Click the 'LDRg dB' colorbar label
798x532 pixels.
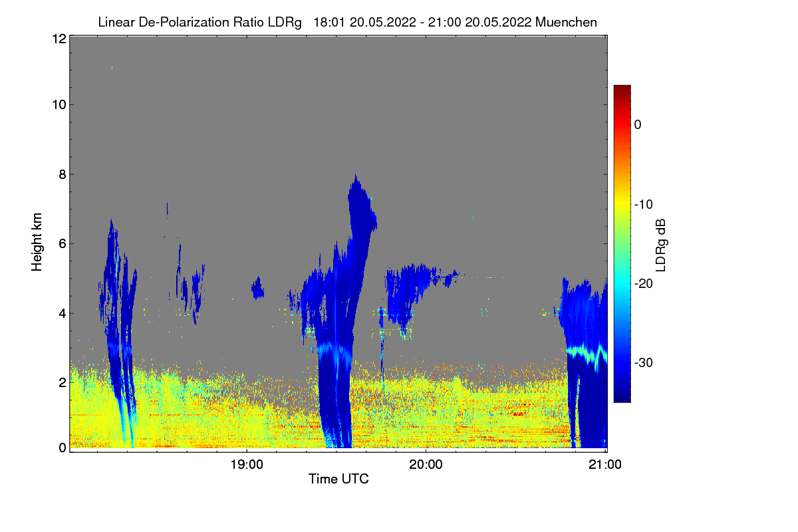click(x=661, y=245)
